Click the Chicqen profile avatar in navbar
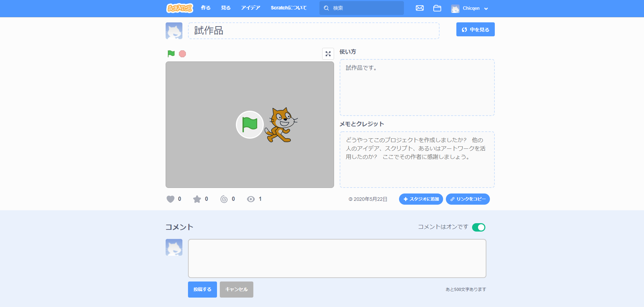 455,9
